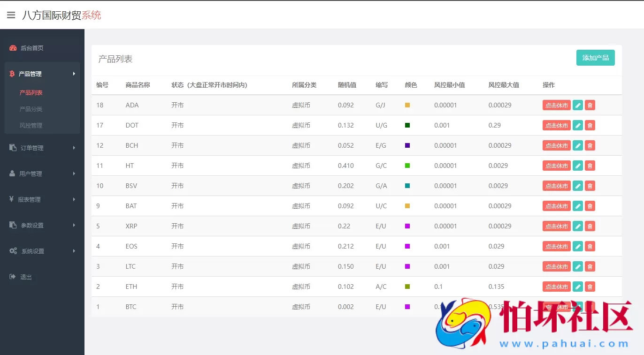The width and height of the screenshot is (644, 355).
Task: Open the 产品分类 submenu item
Action: pyautogui.click(x=31, y=109)
